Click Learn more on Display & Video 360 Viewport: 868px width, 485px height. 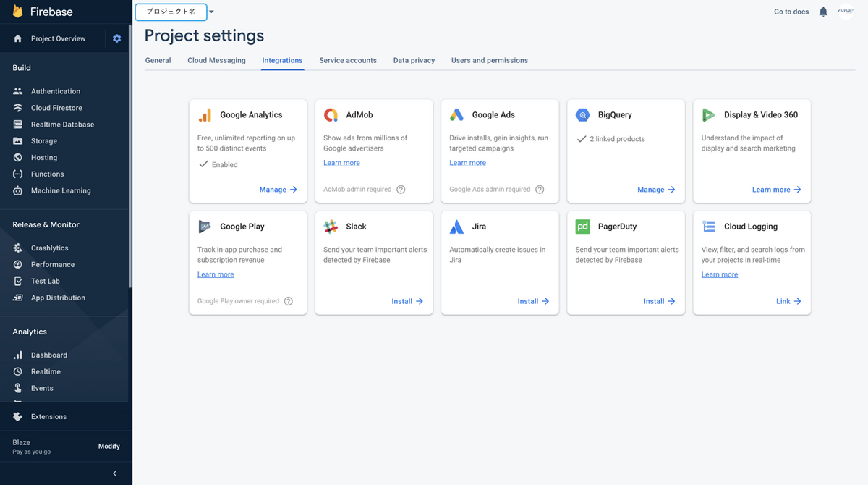click(777, 190)
